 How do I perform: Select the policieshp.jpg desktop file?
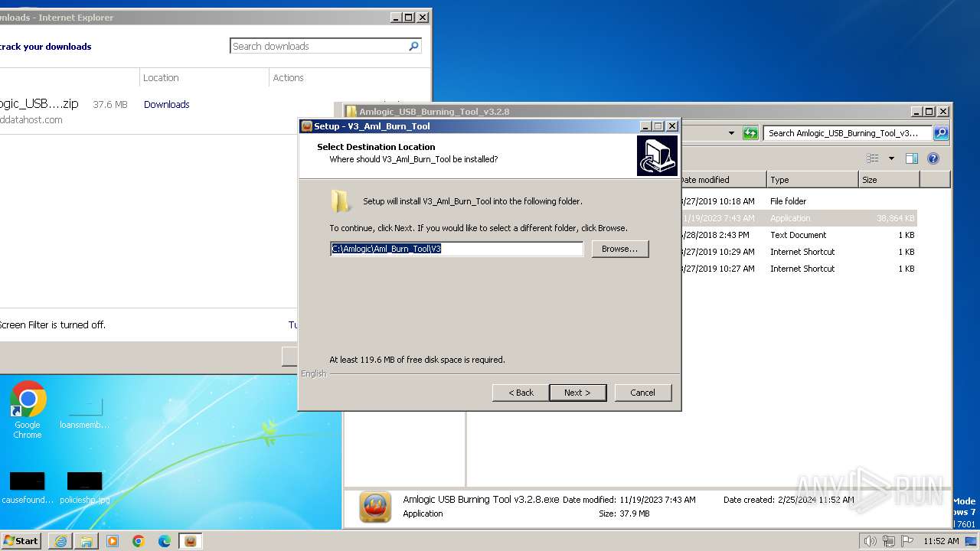[x=84, y=488]
